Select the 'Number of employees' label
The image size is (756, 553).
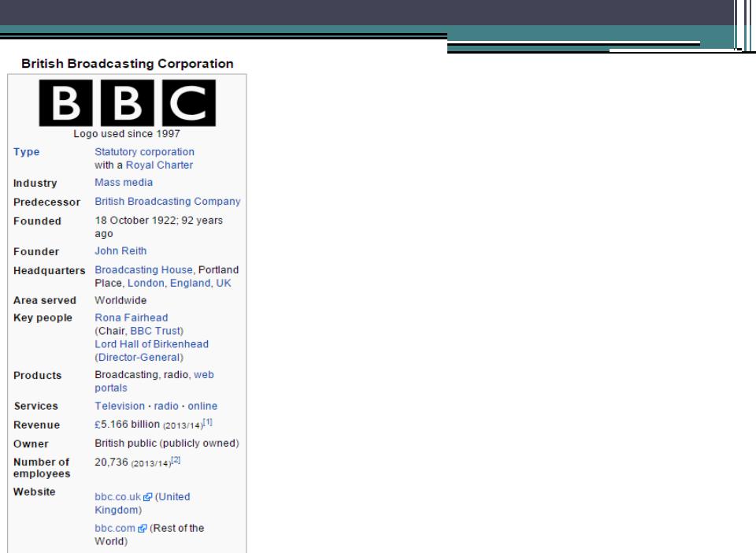coord(42,468)
